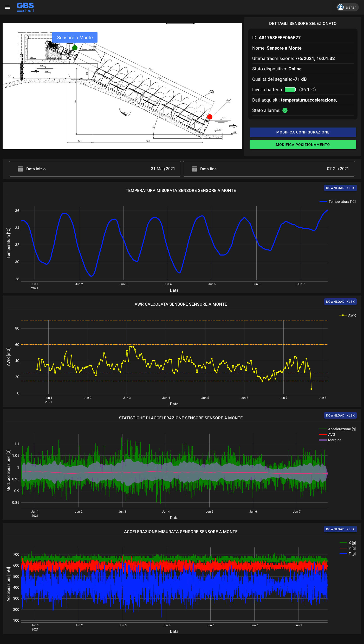Toggle the X [g] legend series
Image resolution: width=364 pixels, height=644 pixels.
pyautogui.click(x=348, y=543)
